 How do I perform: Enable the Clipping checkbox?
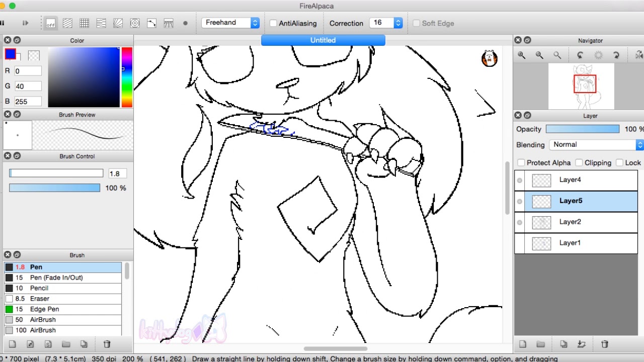pos(579,163)
